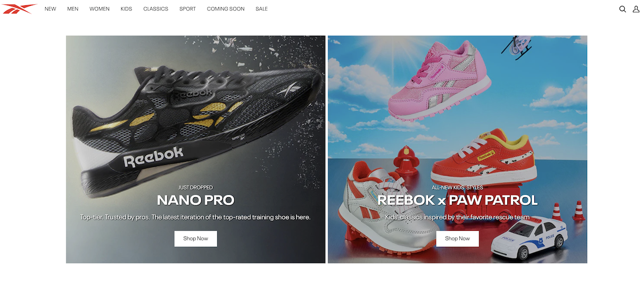Image resolution: width=644 pixels, height=283 pixels.
Task: Click the NANO PRO headline
Action: point(196,201)
